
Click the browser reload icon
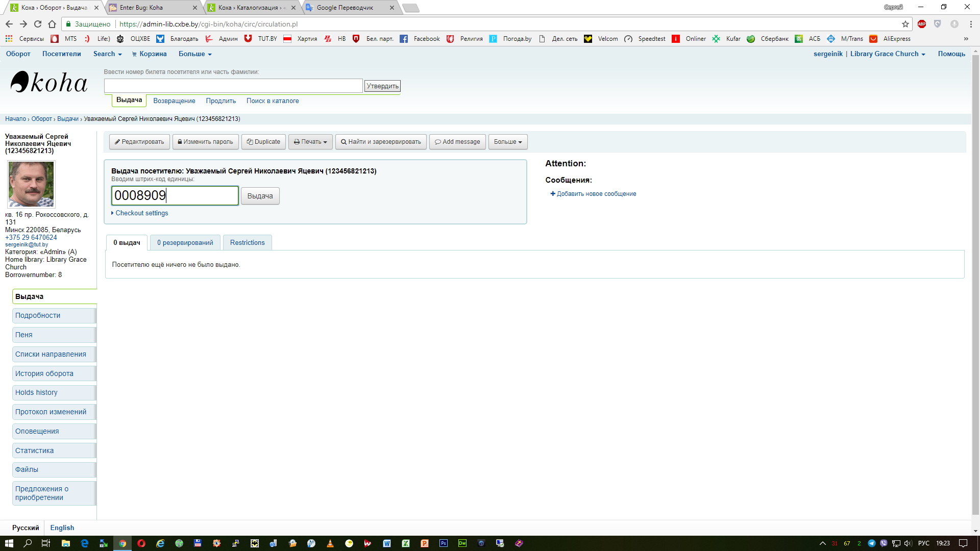[38, 24]
